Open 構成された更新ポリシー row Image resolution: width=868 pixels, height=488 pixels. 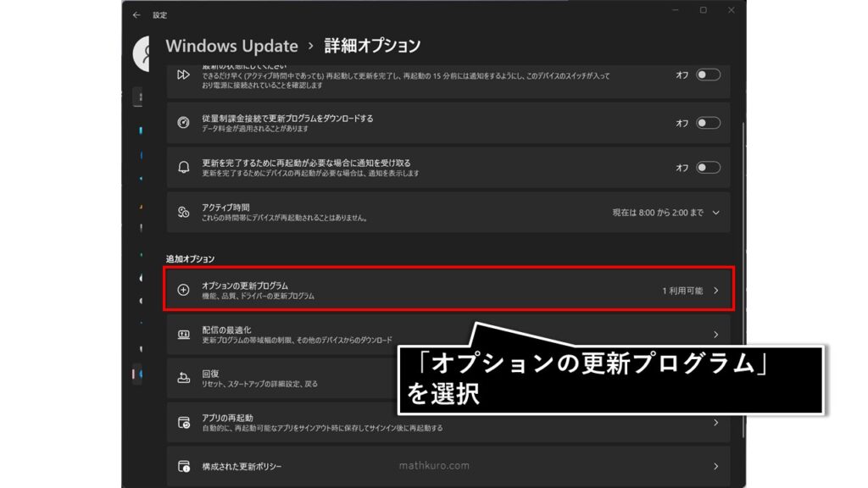click(x=448, y=467)
